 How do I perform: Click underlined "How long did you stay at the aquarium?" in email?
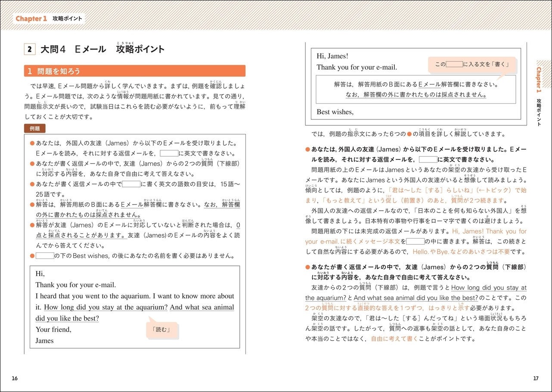pyautogui.click(x=106, y=307)
